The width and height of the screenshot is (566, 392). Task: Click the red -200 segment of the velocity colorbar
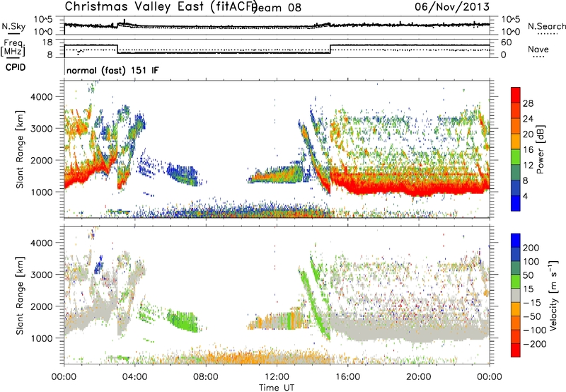click(x=516, y=350)
